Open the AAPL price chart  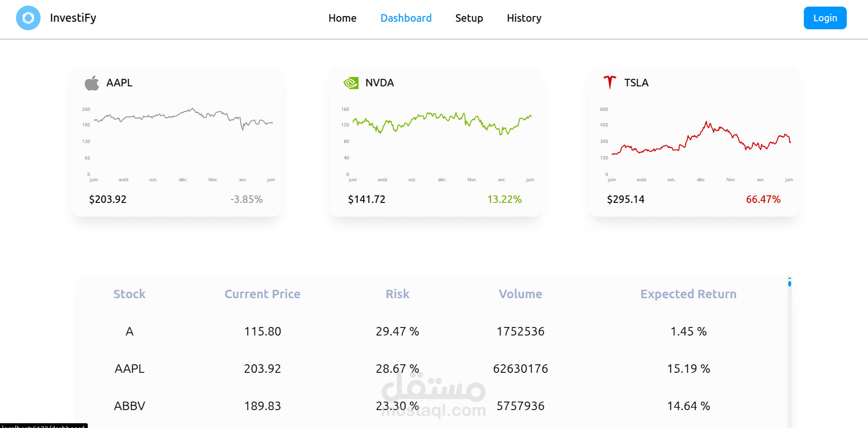[182, 142]
